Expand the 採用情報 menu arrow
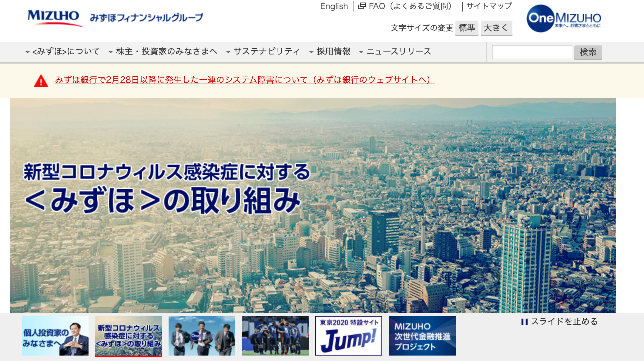Screen dimensions: 644x361 (311, 52)
